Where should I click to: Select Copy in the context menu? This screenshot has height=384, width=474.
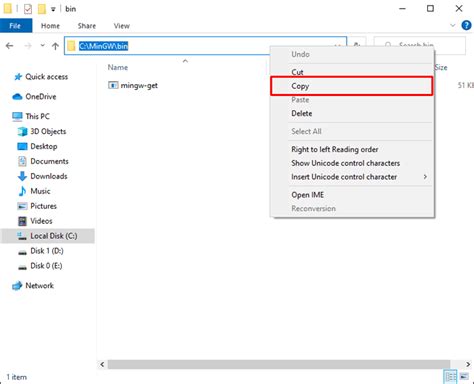(352, 86)
